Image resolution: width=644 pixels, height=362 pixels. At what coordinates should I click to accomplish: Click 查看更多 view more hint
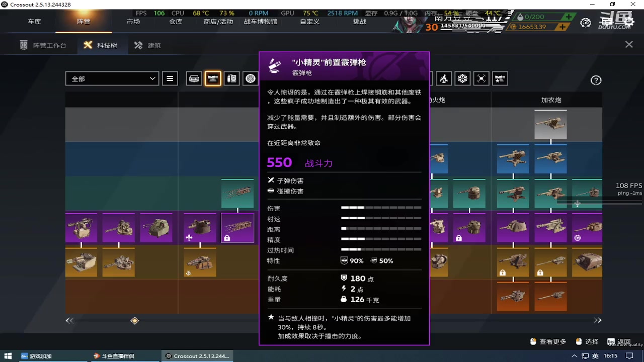pyautogui.click(x=548, y=341)
